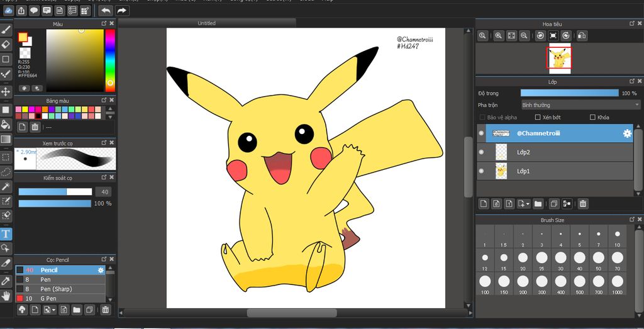Select the Eraser tool in the left toolbar
The image size is (644, 329).
(6, 44)
